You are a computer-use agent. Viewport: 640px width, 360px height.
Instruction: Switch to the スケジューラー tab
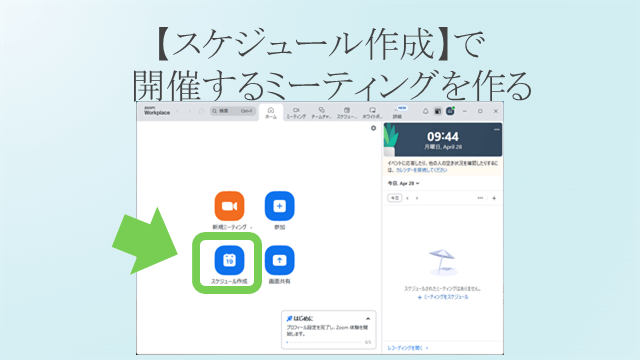(x=347, y=113)
